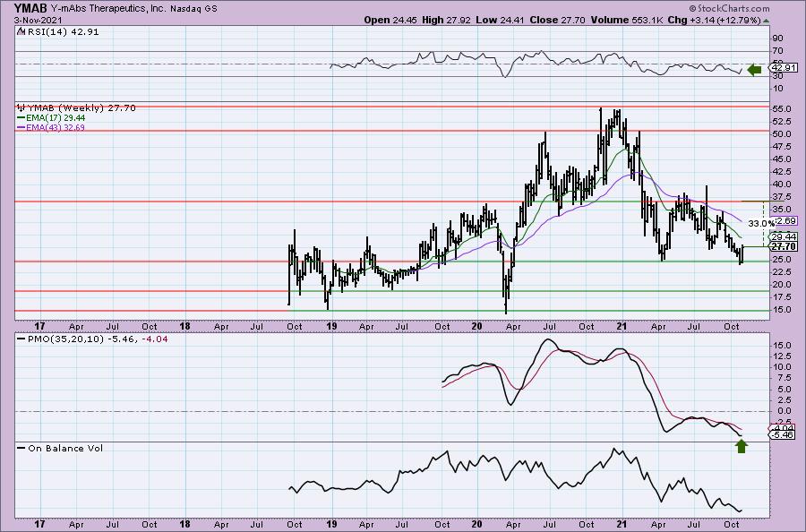Click the Y-mAbs Therapeutics, Inc. company name
Image resolution: width=806 pixels, height=532 pixels.
[x=109, y=9]
